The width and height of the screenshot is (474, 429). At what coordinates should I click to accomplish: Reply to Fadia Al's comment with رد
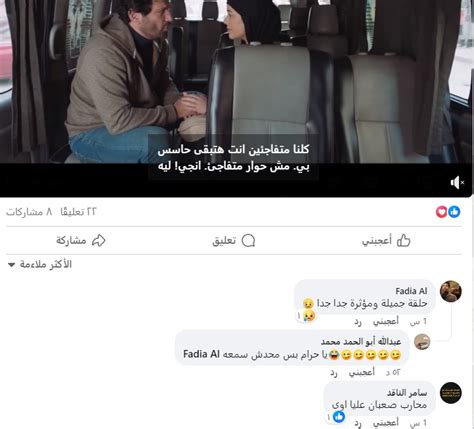coord(358,322)
